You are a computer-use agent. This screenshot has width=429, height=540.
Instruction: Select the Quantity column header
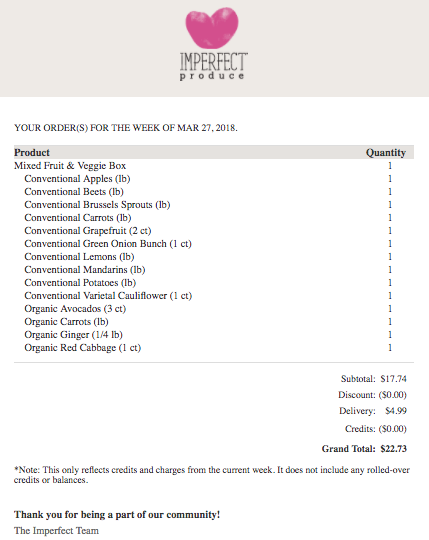pyautogui.click(x=386, y=153)
